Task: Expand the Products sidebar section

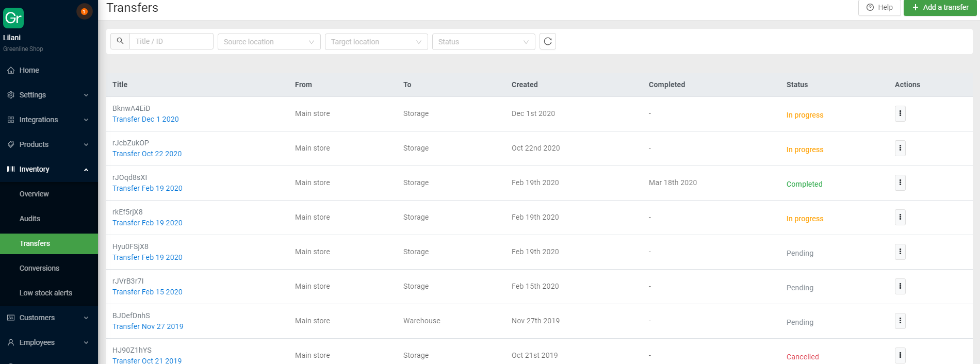Action: pyautogui.click(x=48, y=144)
